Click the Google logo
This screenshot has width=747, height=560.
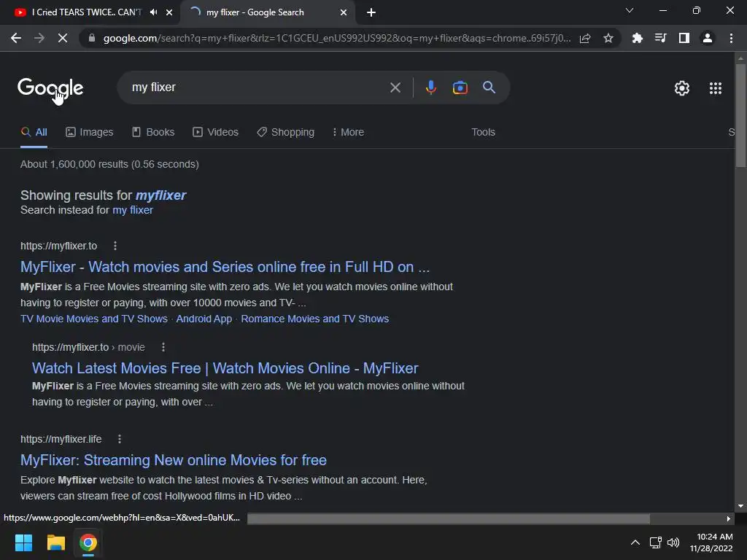tap(50, 88)
